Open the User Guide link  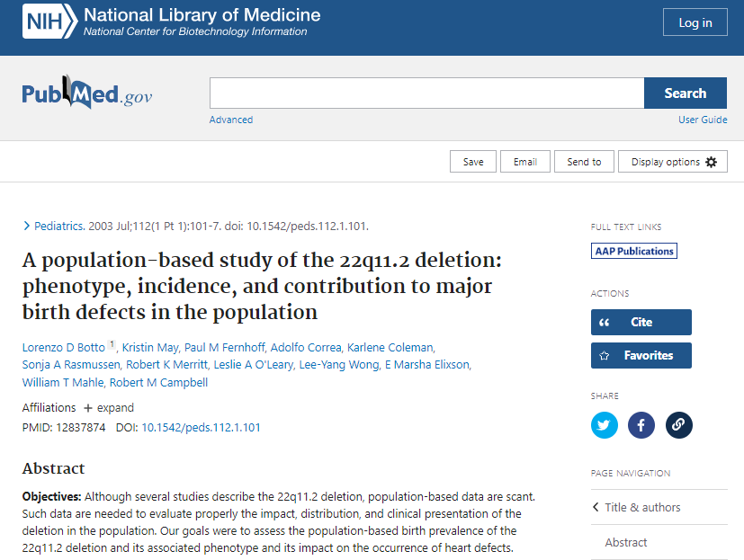pos(703,120)
